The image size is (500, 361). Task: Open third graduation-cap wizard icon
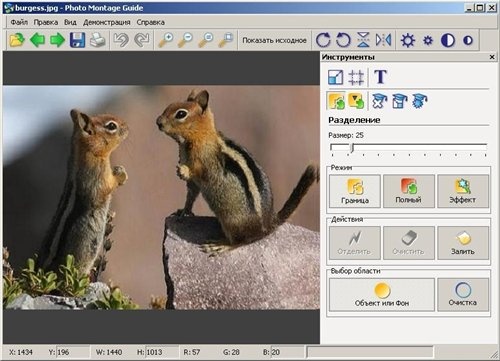coord(420,101)
